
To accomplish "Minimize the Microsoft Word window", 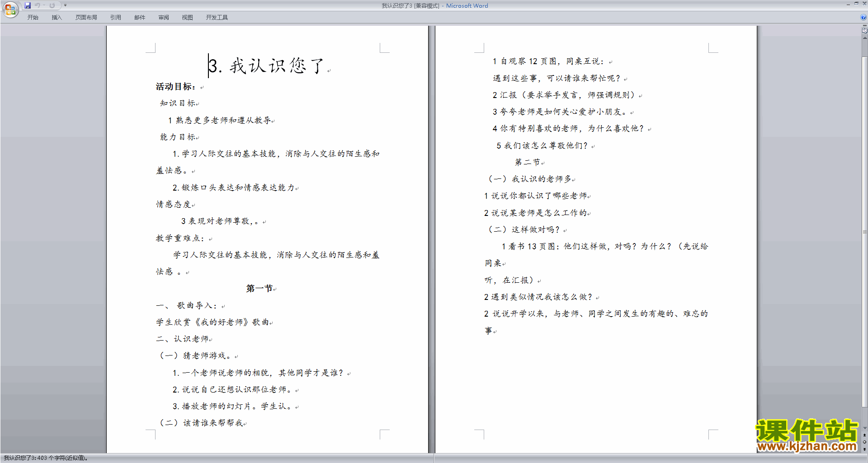I will tap(848, 4).
